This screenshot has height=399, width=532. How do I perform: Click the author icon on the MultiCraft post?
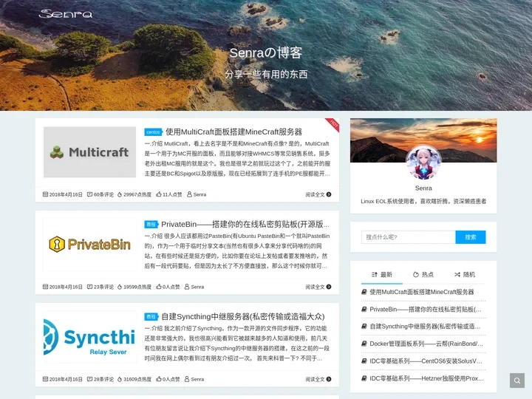click(x=189, y=194)
